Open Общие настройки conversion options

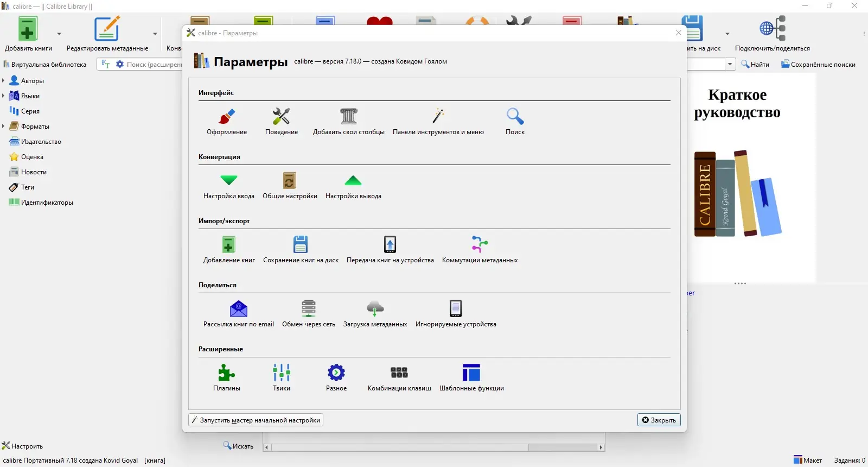click(290, 186)
